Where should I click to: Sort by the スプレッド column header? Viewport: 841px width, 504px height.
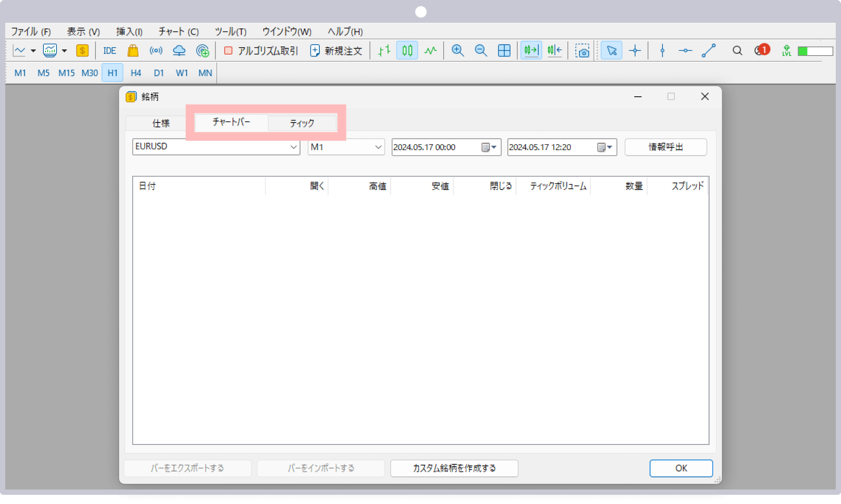coord(678,186)
